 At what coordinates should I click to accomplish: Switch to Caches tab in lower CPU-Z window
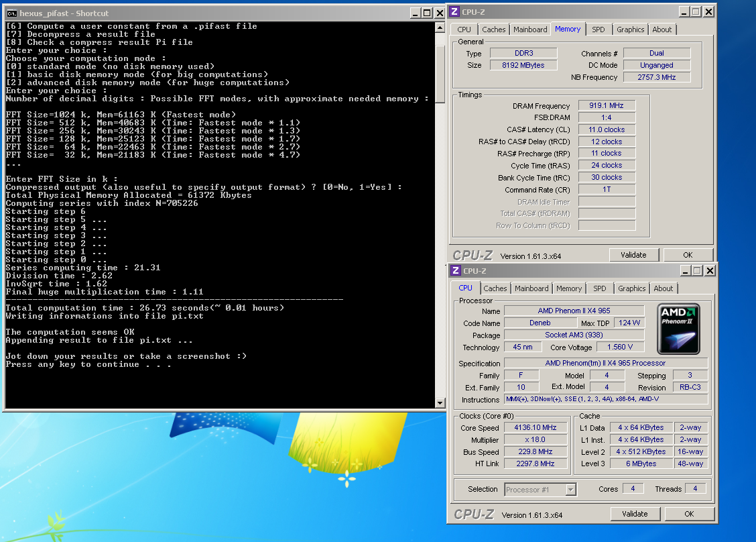(x=495, y=288)
